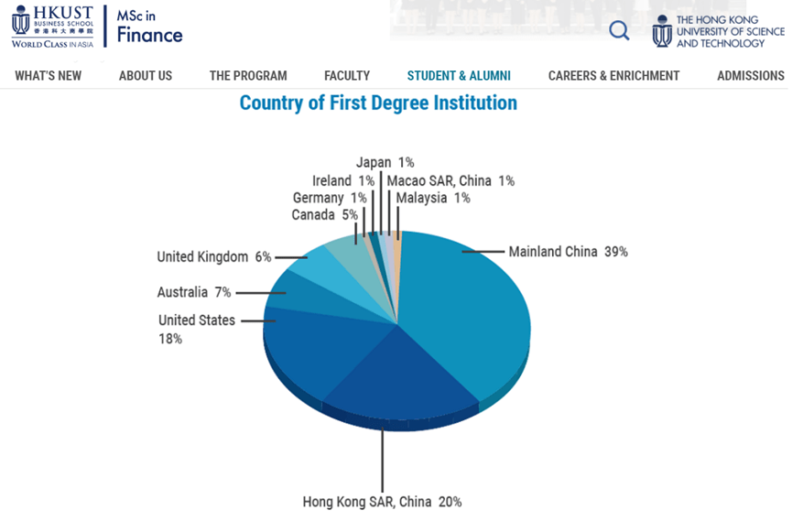
Task: Click the magnifying glass search icon
Action: coord(619,30)
